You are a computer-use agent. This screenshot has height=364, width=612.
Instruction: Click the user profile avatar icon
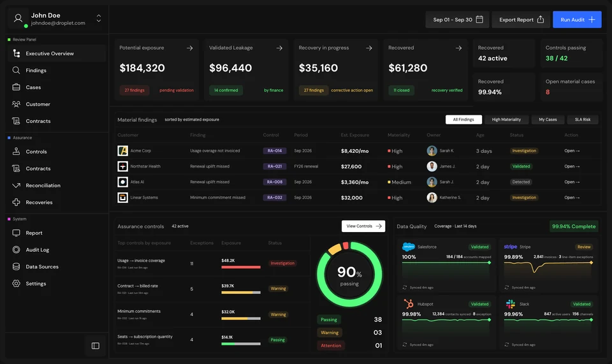[x=18, y=18]
